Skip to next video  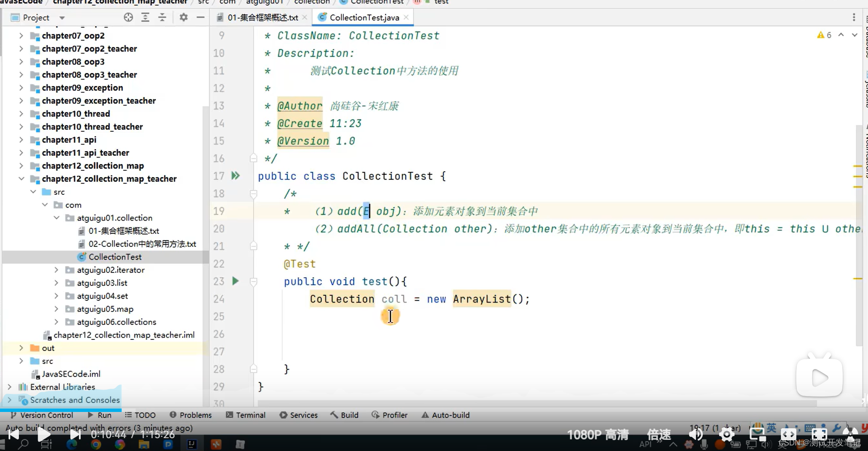75,434
